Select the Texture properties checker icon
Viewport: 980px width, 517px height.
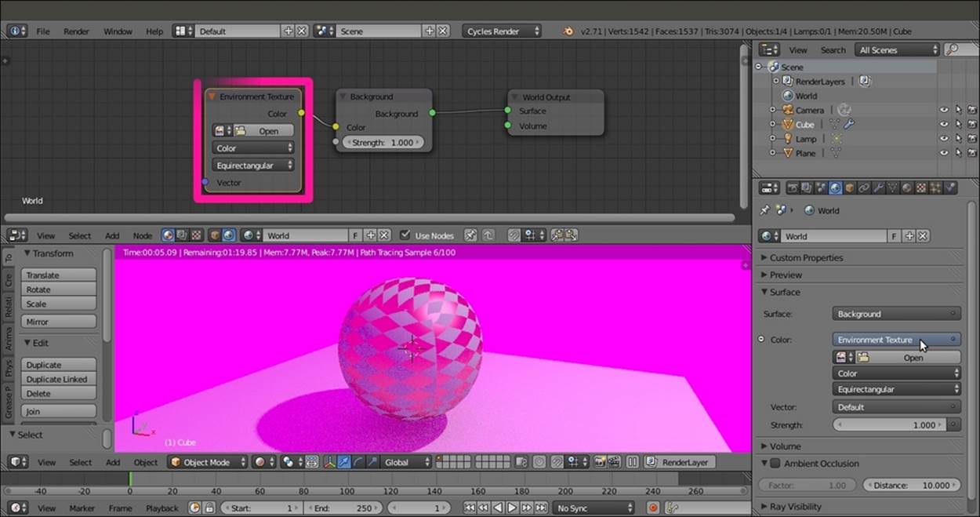tap(921, 188)
